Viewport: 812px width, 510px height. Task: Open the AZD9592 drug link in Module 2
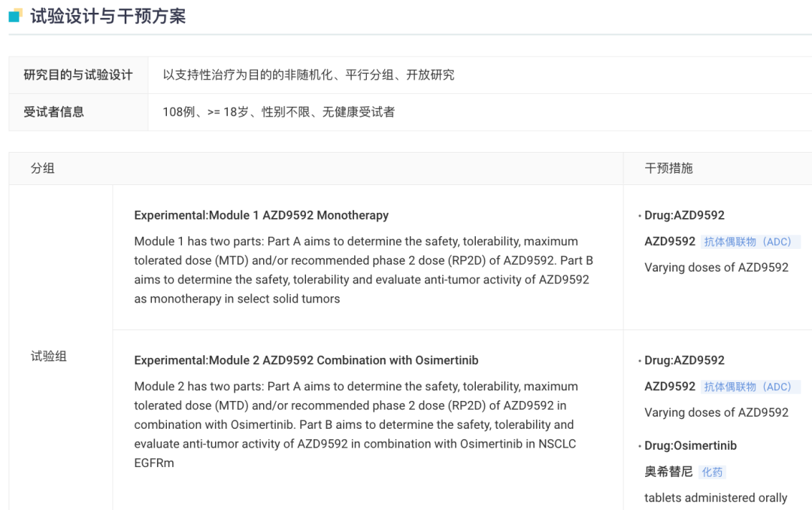[670, 387]
